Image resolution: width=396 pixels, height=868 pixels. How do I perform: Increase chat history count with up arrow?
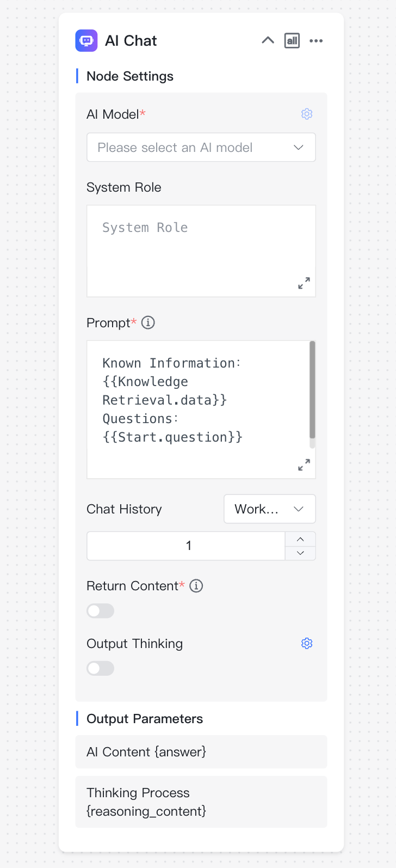(x=300, y=539)
